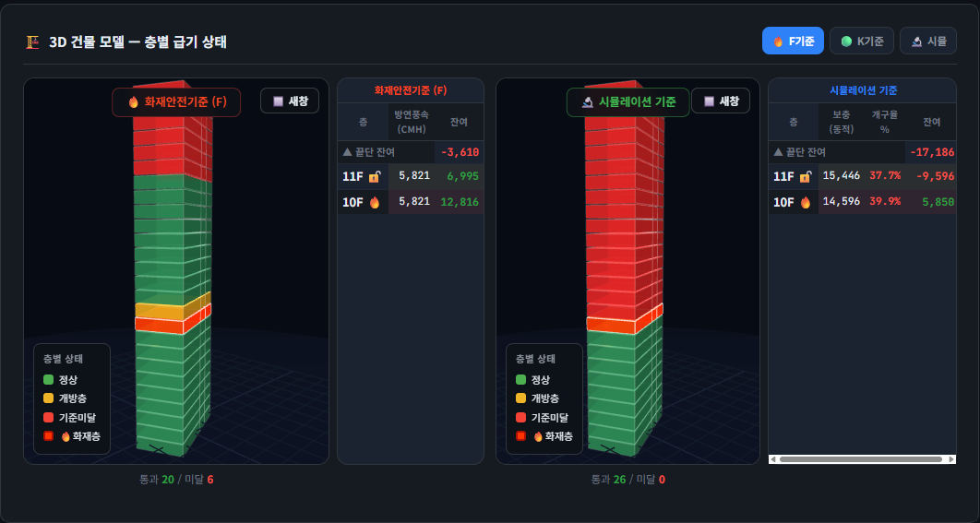980x523 pixels.
Task: Click the 37.7% opening ratio value
Action: pos(885,175)
